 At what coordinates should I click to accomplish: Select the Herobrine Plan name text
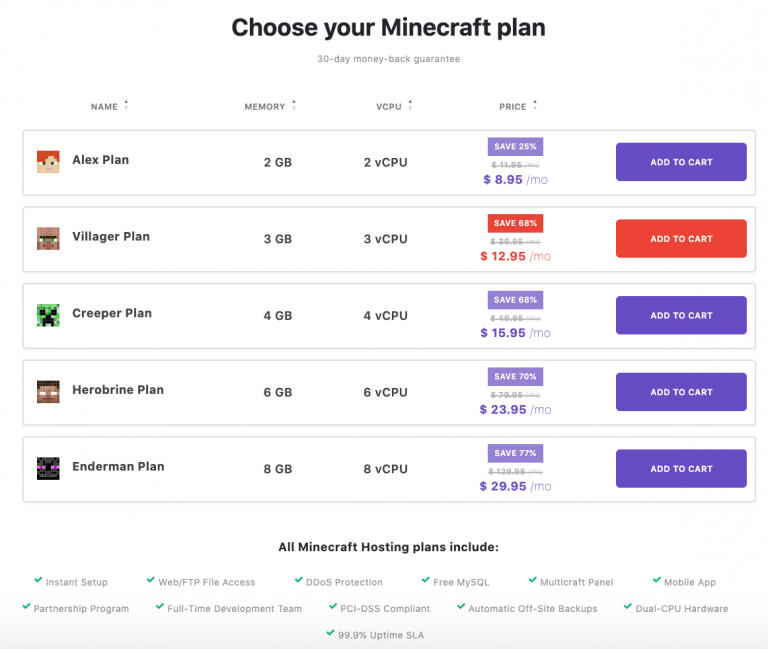118,390
